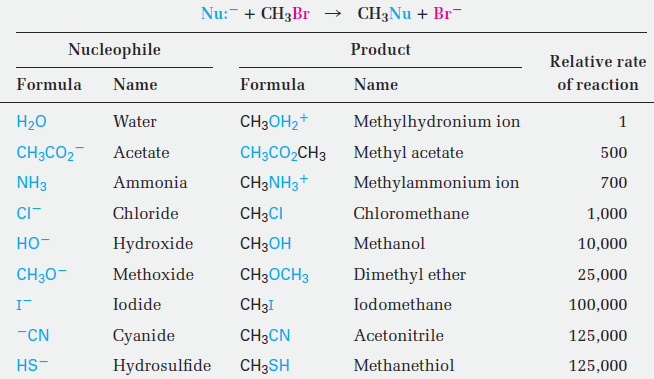This screenshot has height=379, width=654.
Task: Select the relative rate value 25,000
Action: (602, 274)
